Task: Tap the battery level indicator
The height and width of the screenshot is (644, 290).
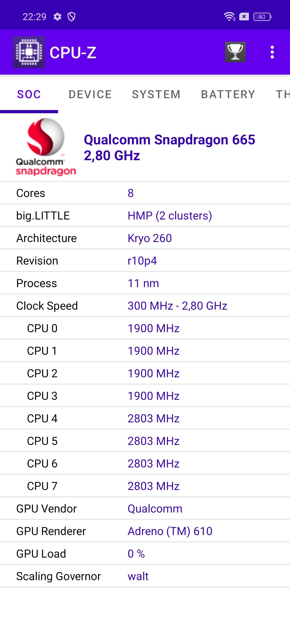Action: pyautogui.click(x=262, y=17)
